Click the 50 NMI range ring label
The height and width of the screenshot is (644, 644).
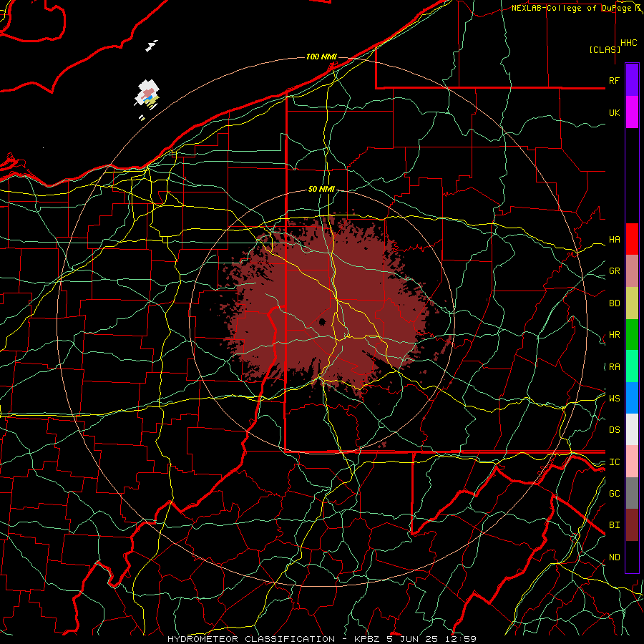coord(321,189)
